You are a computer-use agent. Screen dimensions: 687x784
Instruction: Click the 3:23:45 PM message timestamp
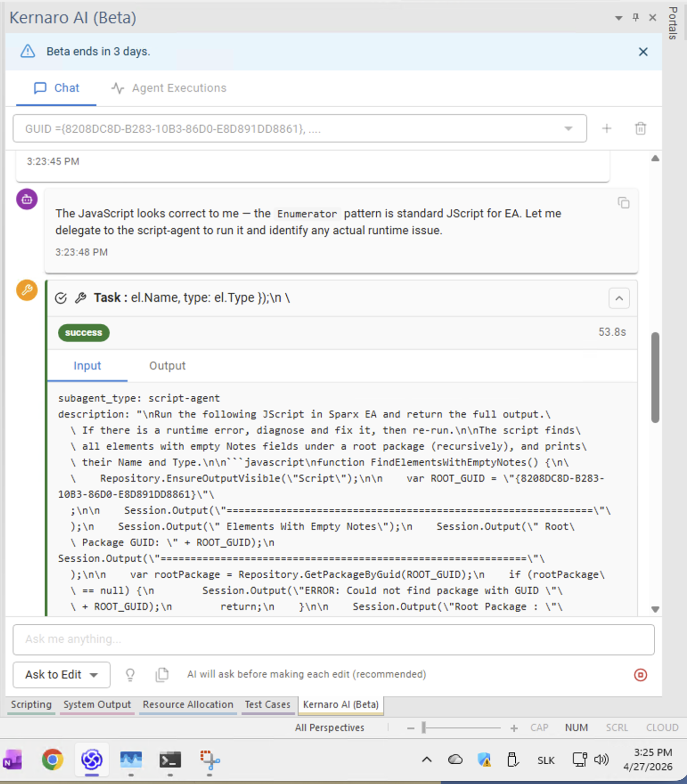click(53, 162)
